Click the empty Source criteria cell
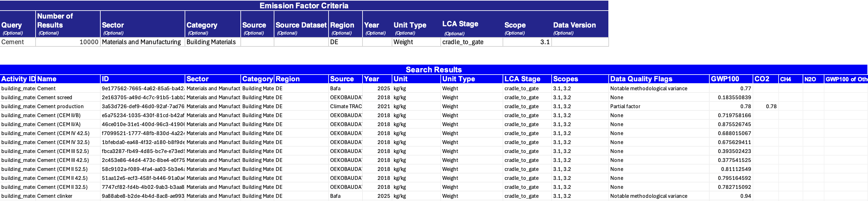 coord(257,42)
